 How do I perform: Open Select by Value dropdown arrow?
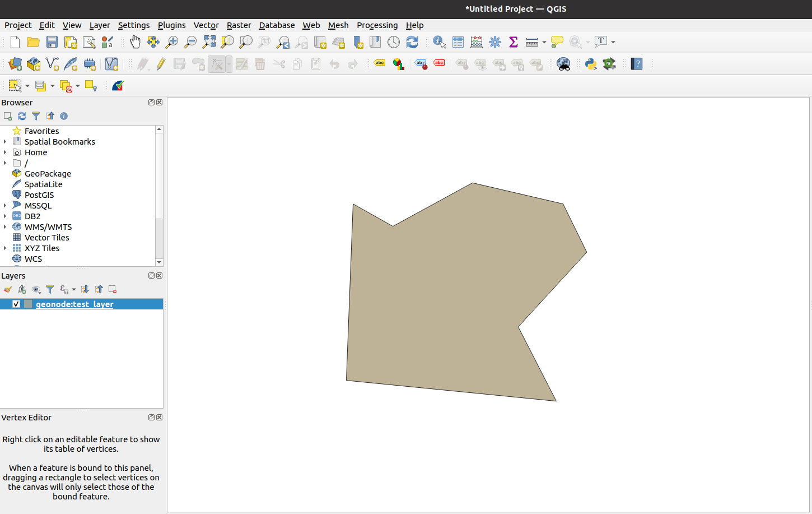pos(53,86)
